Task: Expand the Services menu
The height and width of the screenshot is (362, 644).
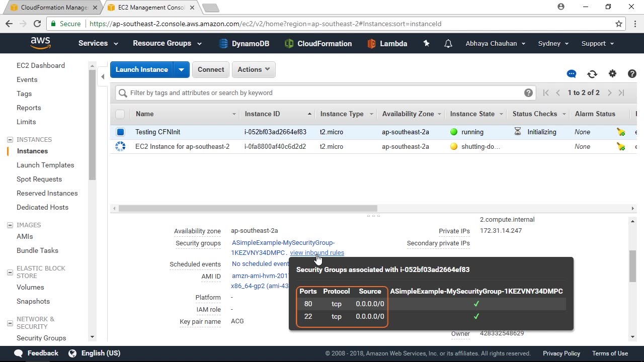Action: tap(98, 43)
